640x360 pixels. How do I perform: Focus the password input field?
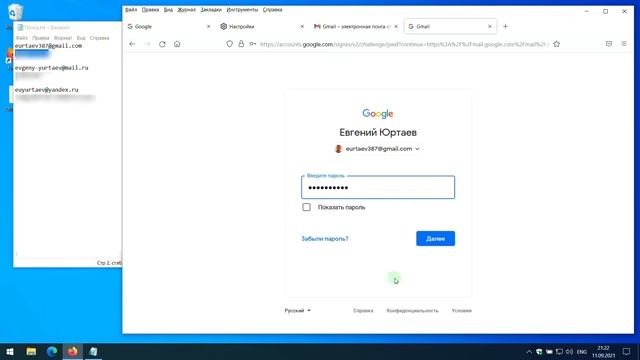pyautogui.click(x=378, y=187)
